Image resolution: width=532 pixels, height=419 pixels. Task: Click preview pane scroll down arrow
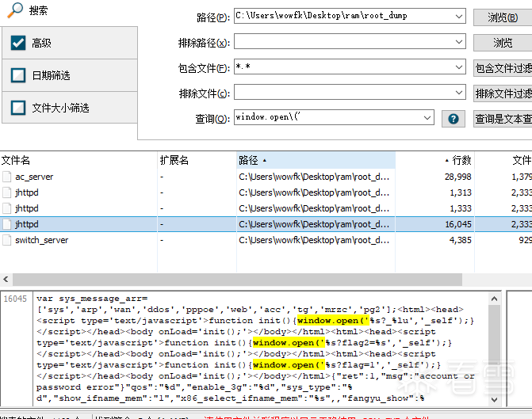pos(494,400)
